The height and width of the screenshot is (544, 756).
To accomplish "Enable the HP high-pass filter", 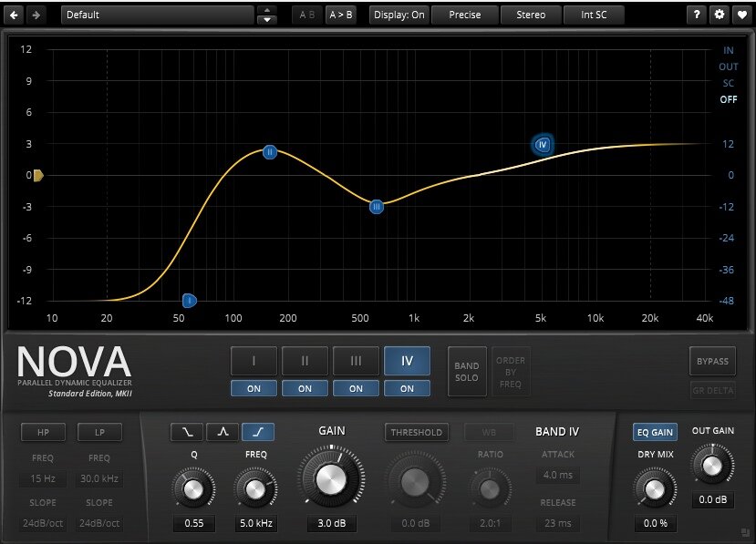I will tap(43, 432).
